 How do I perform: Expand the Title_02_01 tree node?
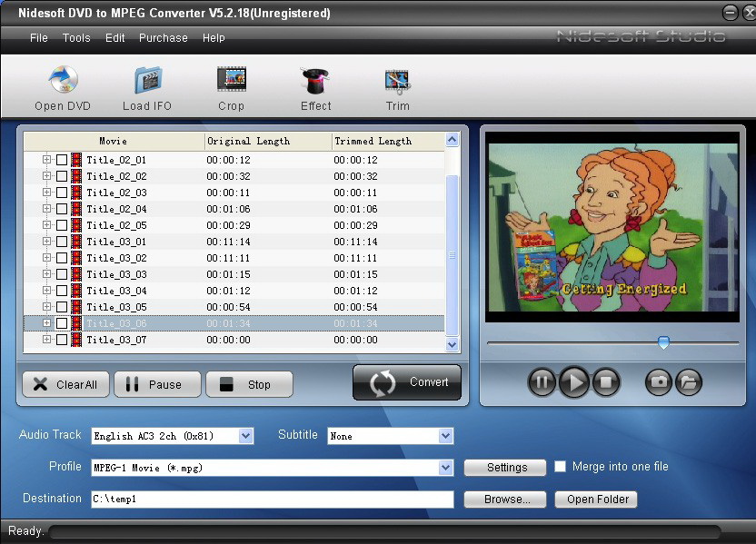coord(46,159)
